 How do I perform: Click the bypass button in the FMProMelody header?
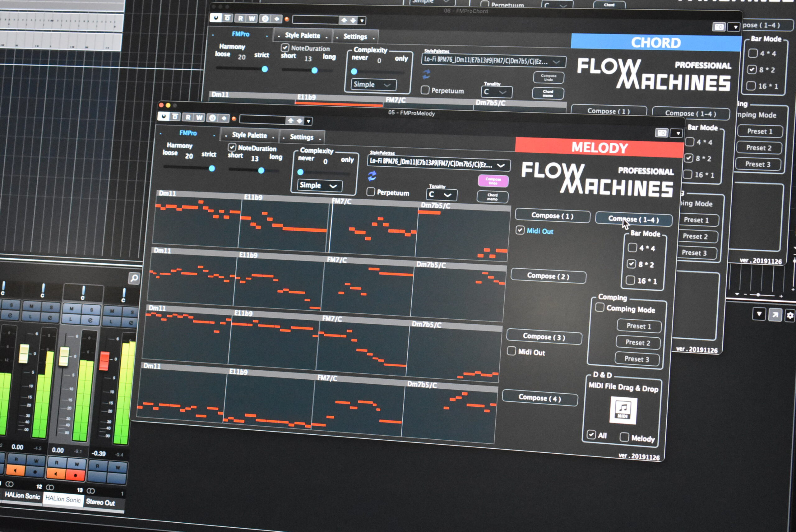(175, 117)
